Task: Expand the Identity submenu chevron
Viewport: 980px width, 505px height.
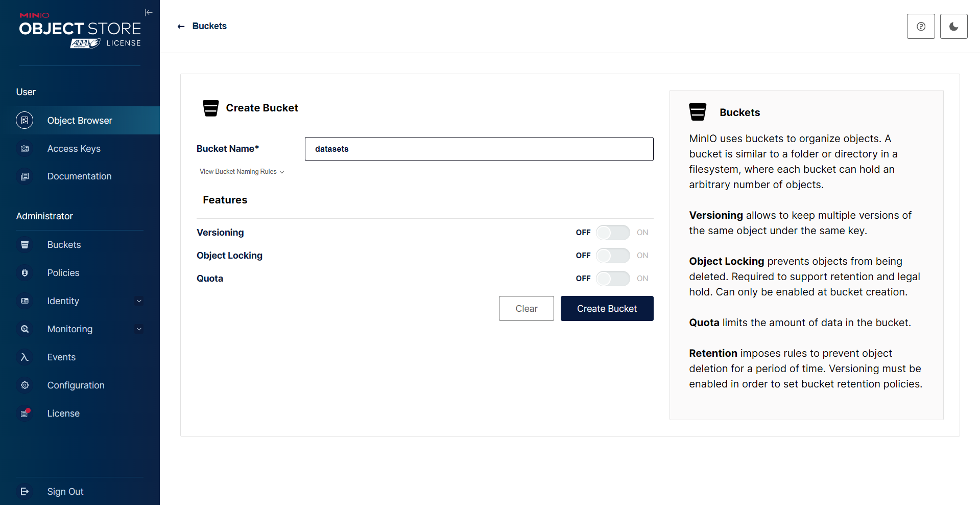Action: coord(139,301)
